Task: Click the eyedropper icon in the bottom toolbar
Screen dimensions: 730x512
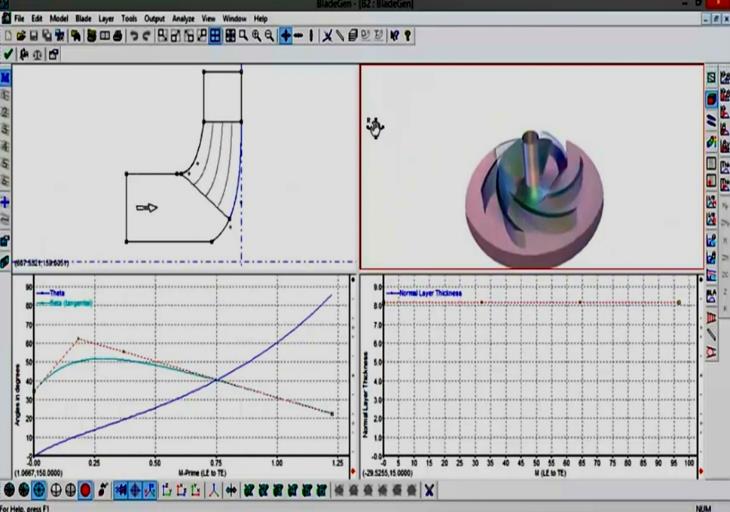Action: [x=102, y=490]
